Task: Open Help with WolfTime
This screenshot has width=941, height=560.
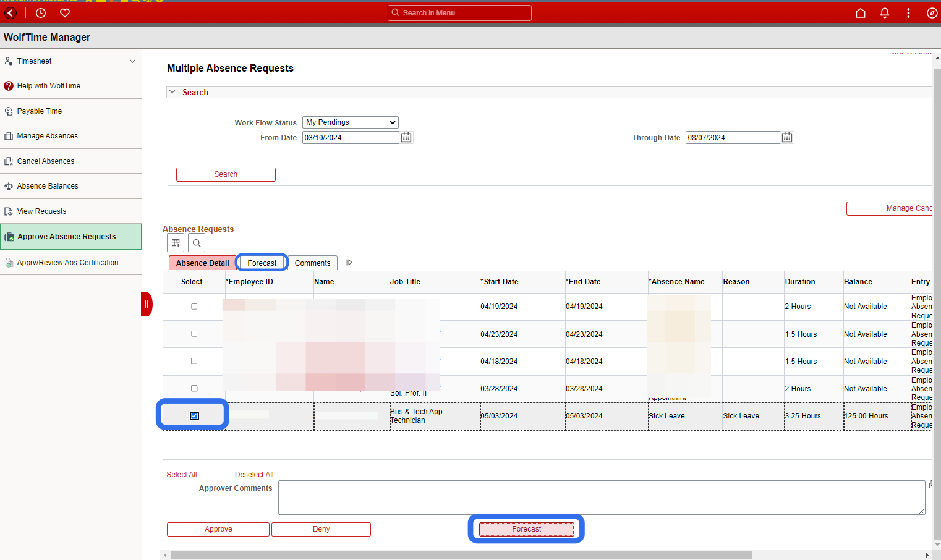Action: point(71,86)
